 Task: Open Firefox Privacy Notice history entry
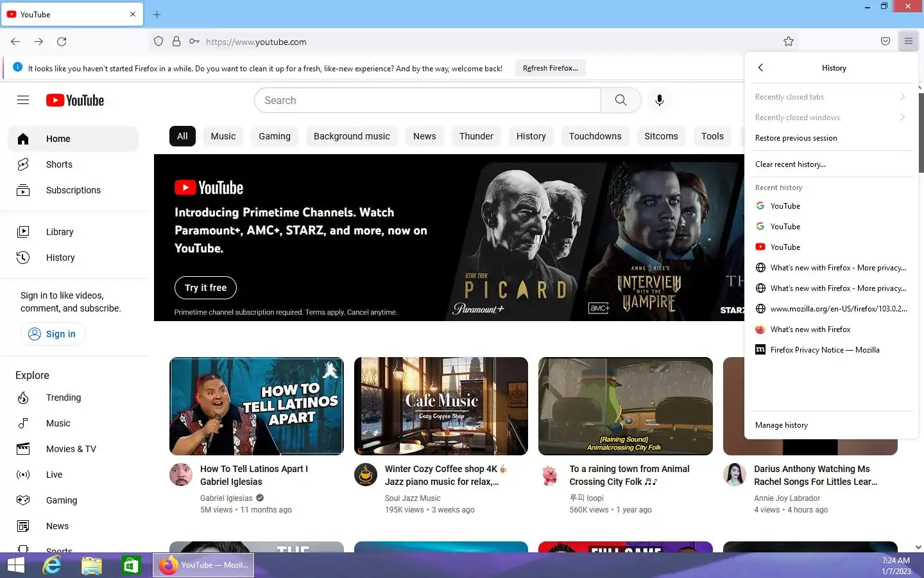click(x=831, y=350)
